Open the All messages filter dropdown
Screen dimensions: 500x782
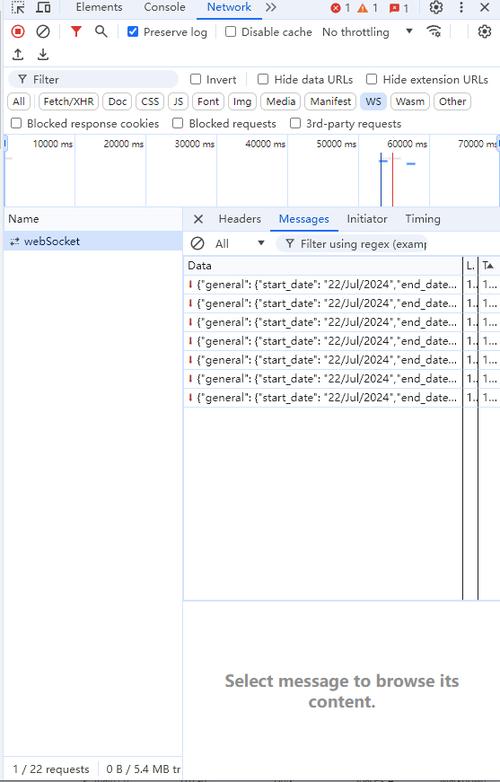click(x=239, y=244)
